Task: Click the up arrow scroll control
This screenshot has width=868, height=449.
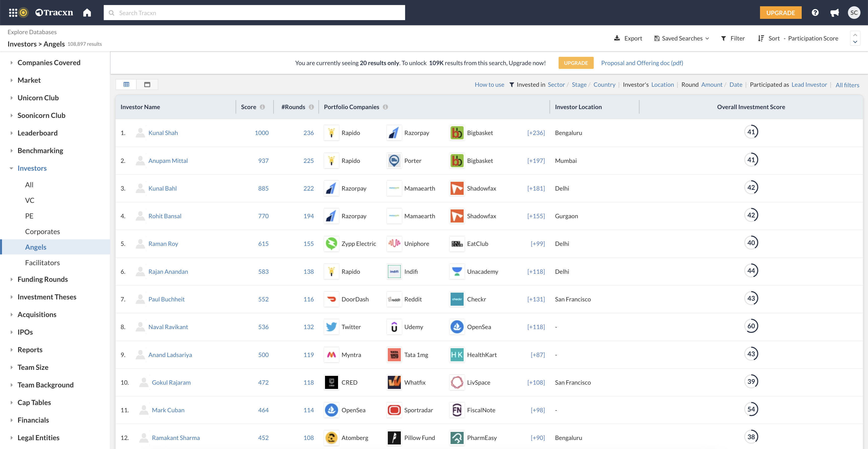Action: point(855,35)
